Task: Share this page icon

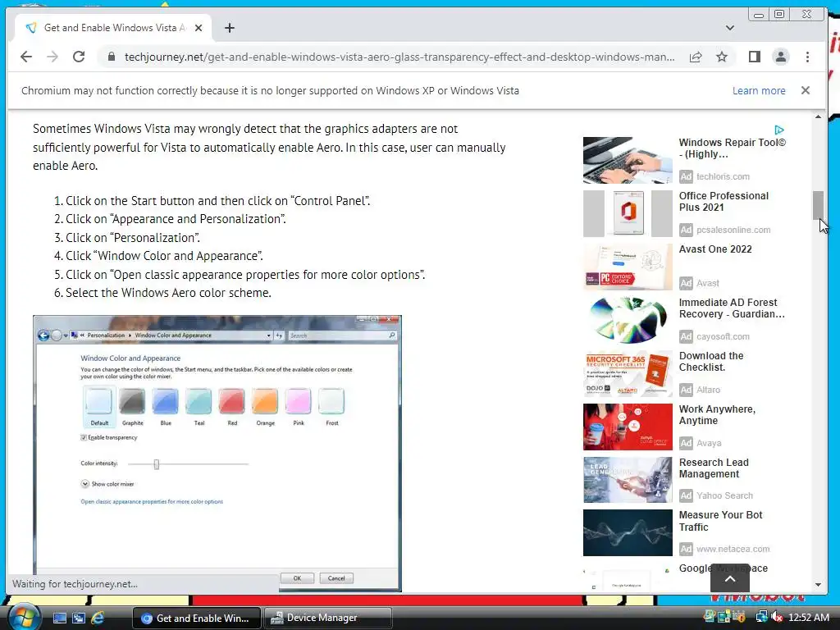Action: (696, 57)
